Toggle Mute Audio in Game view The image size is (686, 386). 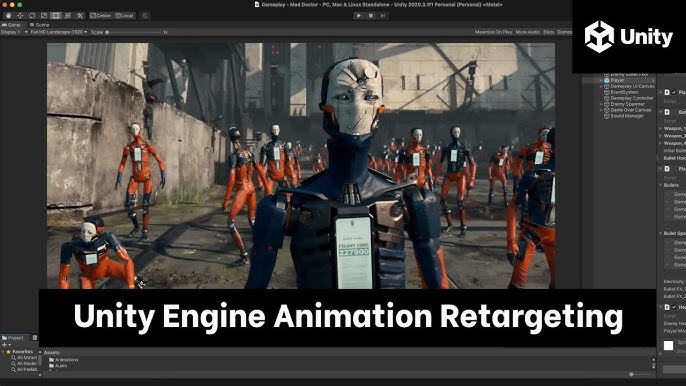coord(528,32)
